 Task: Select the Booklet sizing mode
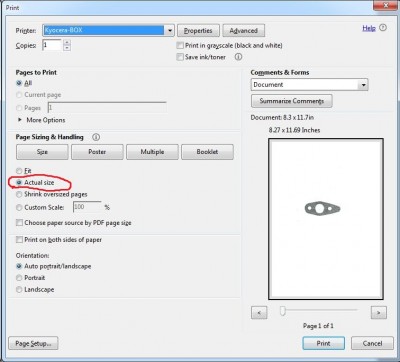pyautogui.click(x=207, y=152)
